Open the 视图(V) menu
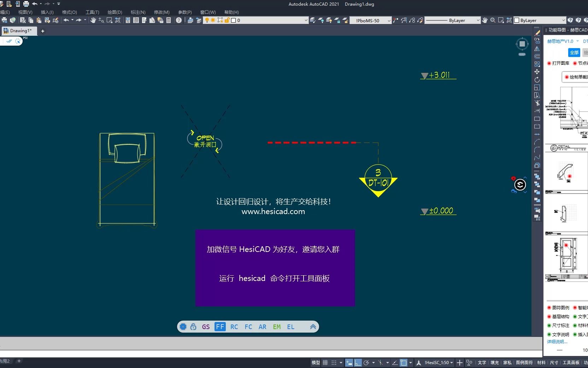Screen dimensions: 588x368 (25, 12)
